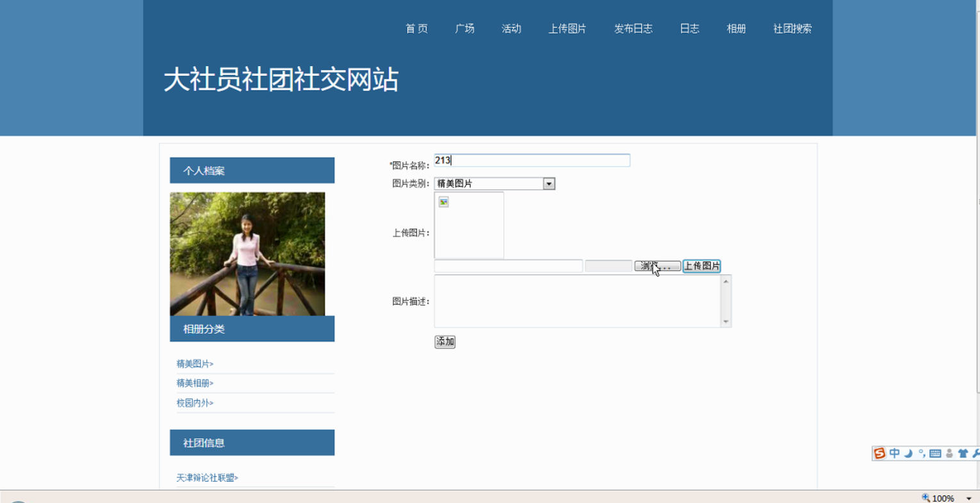Switch to the 相册 navigation item
Screen dimensions: 980x503
[x=736, y=28]
